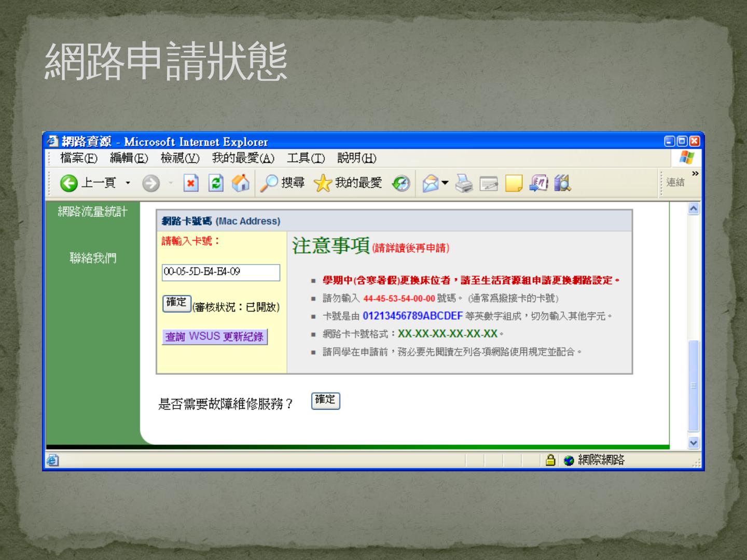Click the 連結 Links toolbar label
The height and width of the screenshot is (560, 747).
coord(675,182)
